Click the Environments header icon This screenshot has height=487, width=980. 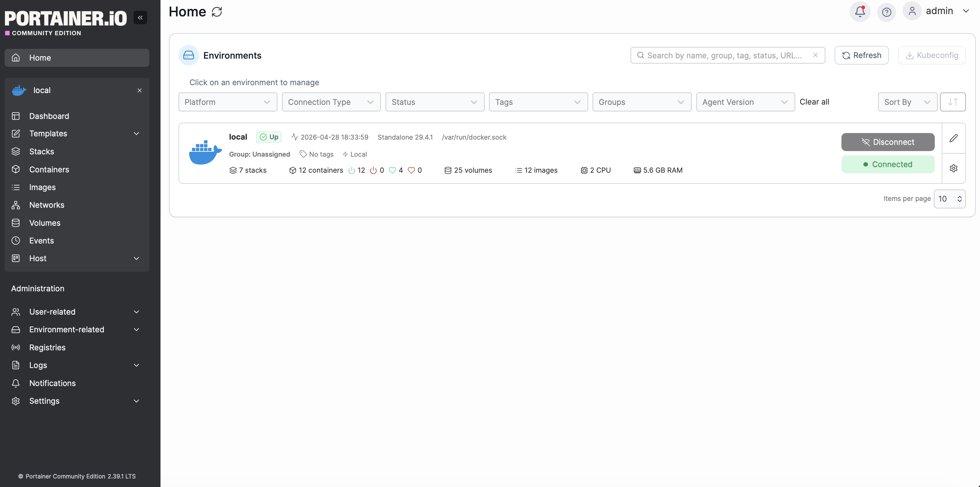click(189, 55)
